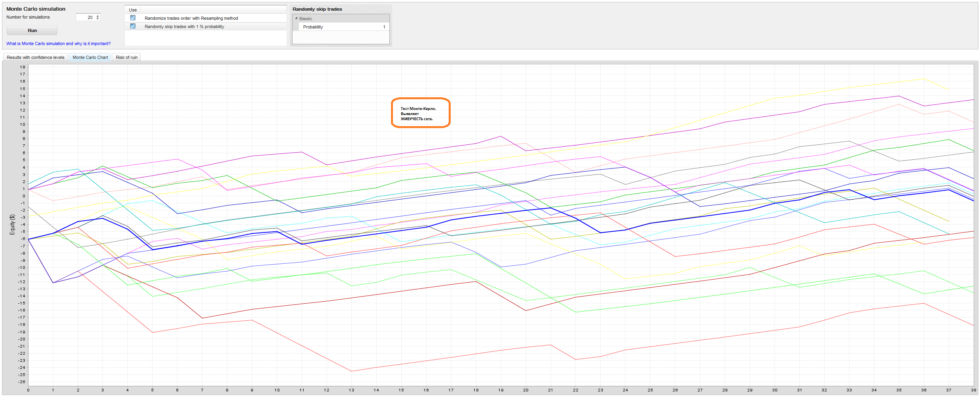Uncheck Randomly skip trades with 1 % probability
980x397 pixels.
click(x=133, y=26)
